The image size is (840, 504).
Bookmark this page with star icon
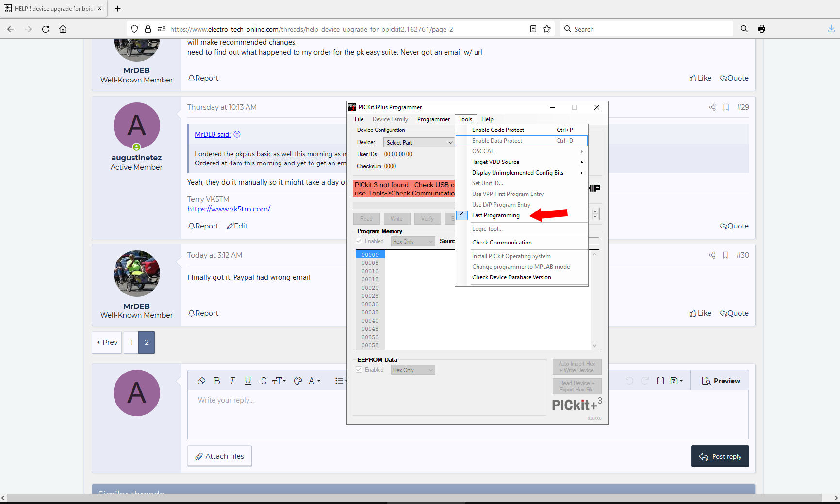coord(547,29)
